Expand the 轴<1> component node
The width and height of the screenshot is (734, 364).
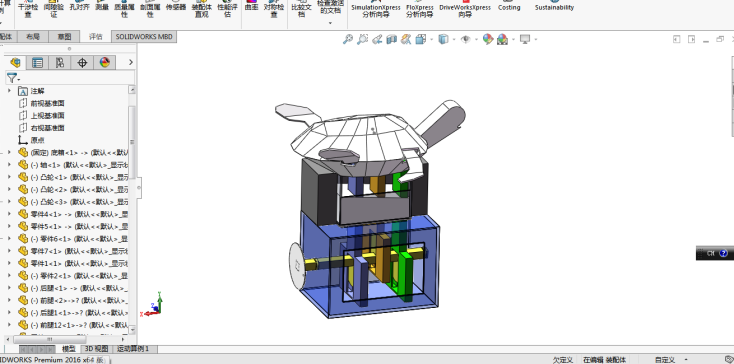pyautogui.click(x=9, y=164)
